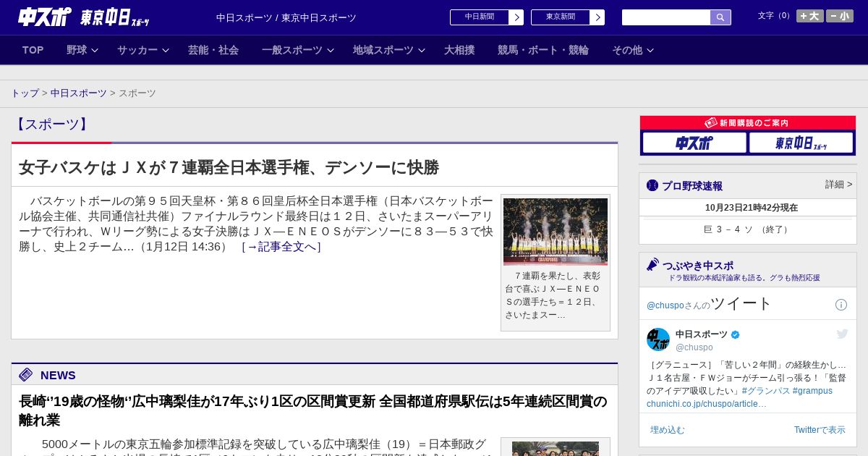Click the Twitter info circle icon

point(841,305)
